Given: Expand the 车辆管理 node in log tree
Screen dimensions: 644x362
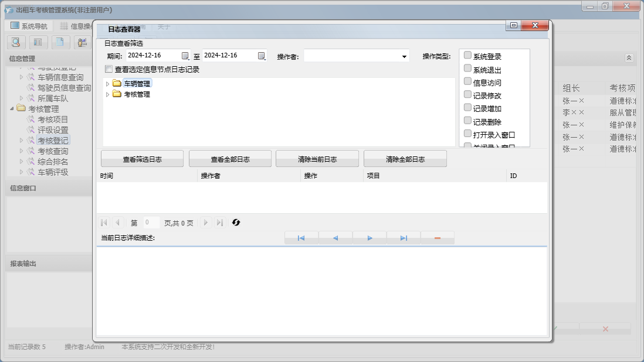Looking at the screenshot, I should [107, 84].
